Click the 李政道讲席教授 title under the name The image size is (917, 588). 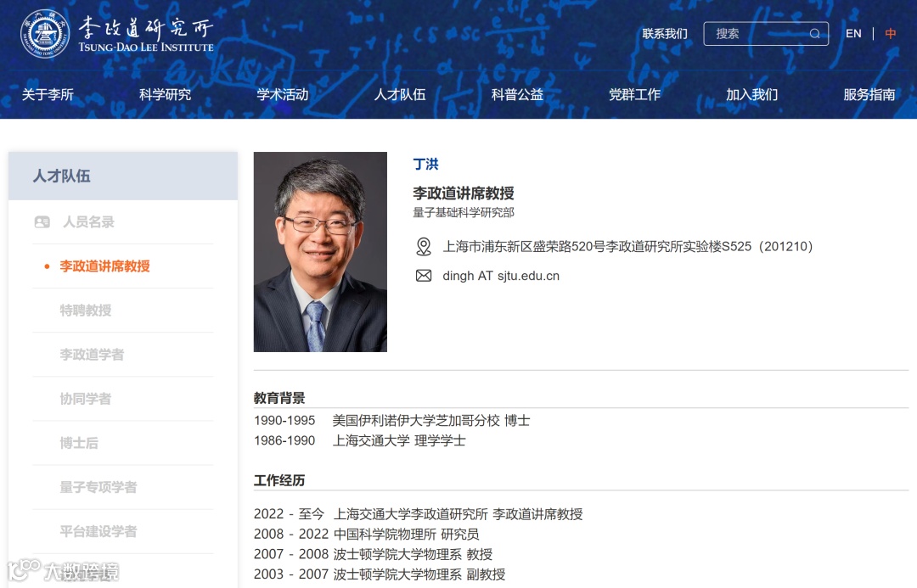464,193
